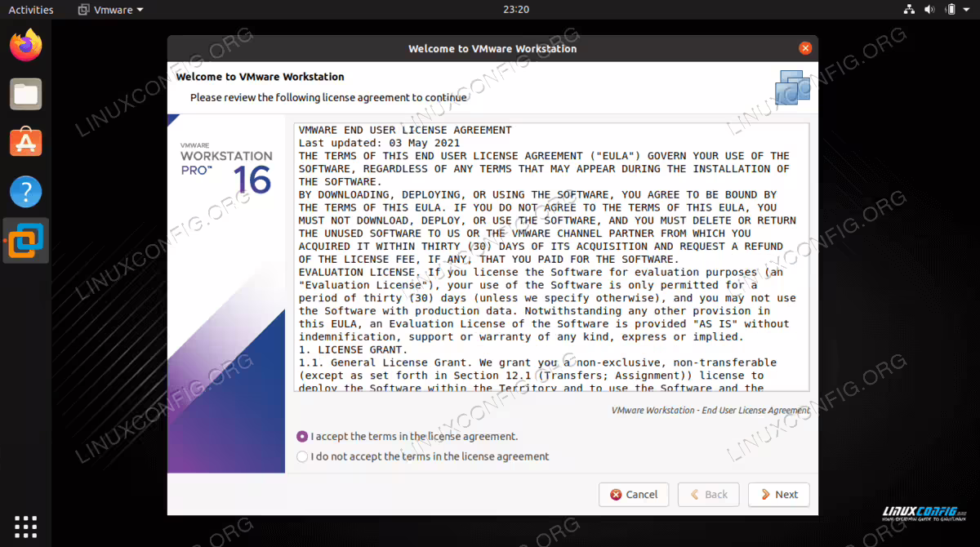Open the Help question mark icon
This screenshot has width=980, height=547.
tap(26, 192)
